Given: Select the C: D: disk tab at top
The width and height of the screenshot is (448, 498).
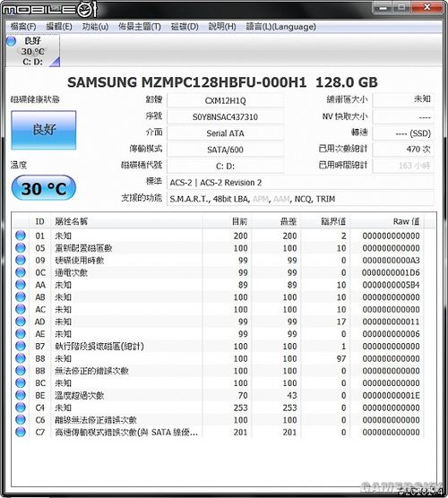Looking at the screenshot, I should pos(33,51).
